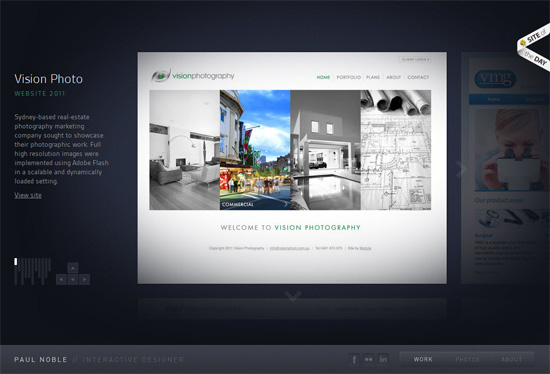
Task: Click the right arrow navigation key
Action: click(84, 279)
